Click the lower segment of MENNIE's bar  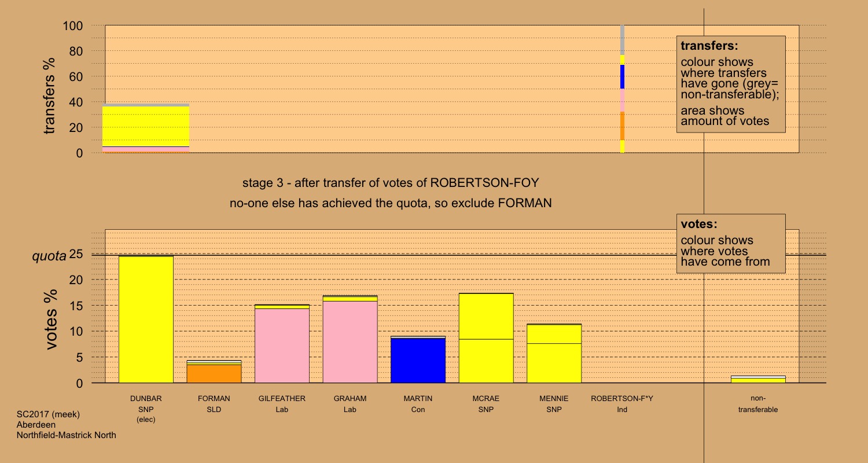pos(554,363)
